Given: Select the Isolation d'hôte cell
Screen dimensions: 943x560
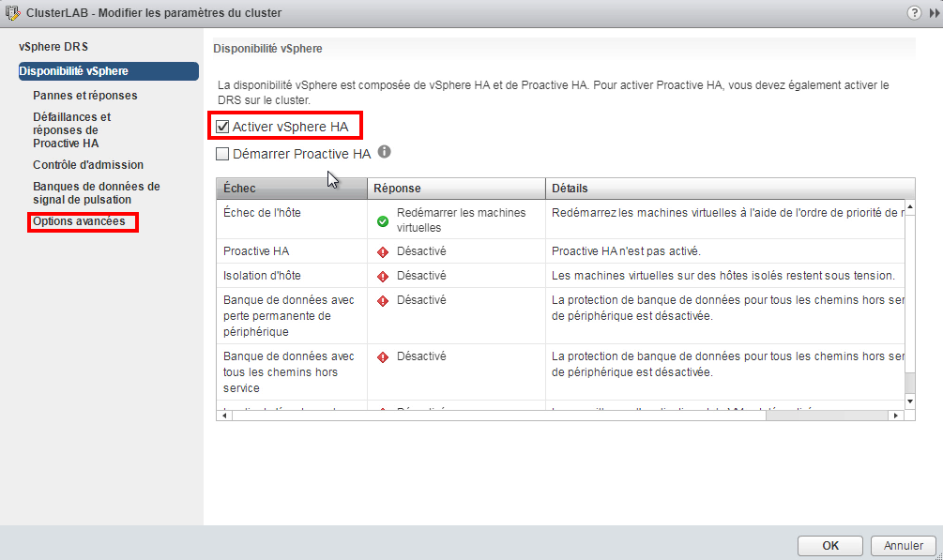Looking at the screenshot, I should [x=262, y=276].
